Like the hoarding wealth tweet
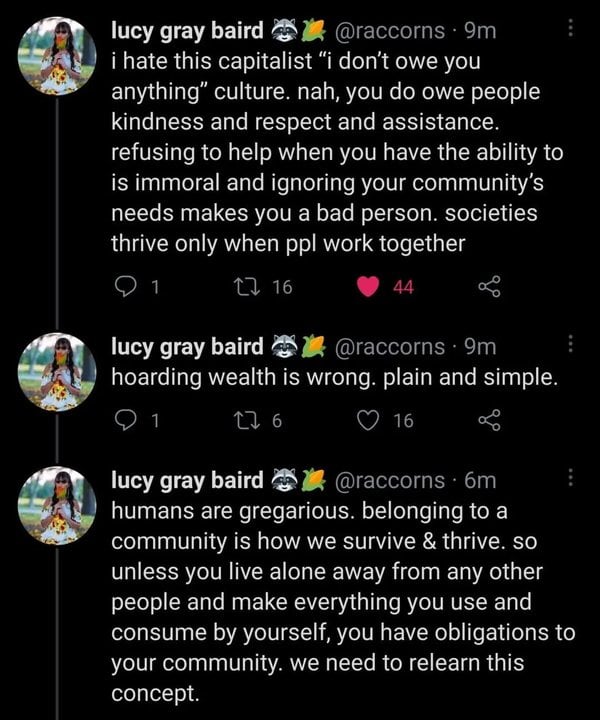This screenshot has height=720, width=600. click(369, 421)
